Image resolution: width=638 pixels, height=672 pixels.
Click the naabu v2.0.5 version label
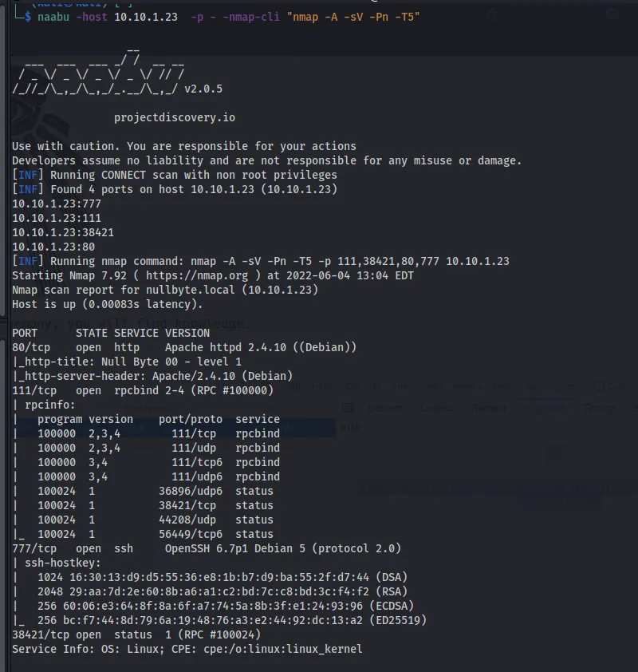point(203,89)
